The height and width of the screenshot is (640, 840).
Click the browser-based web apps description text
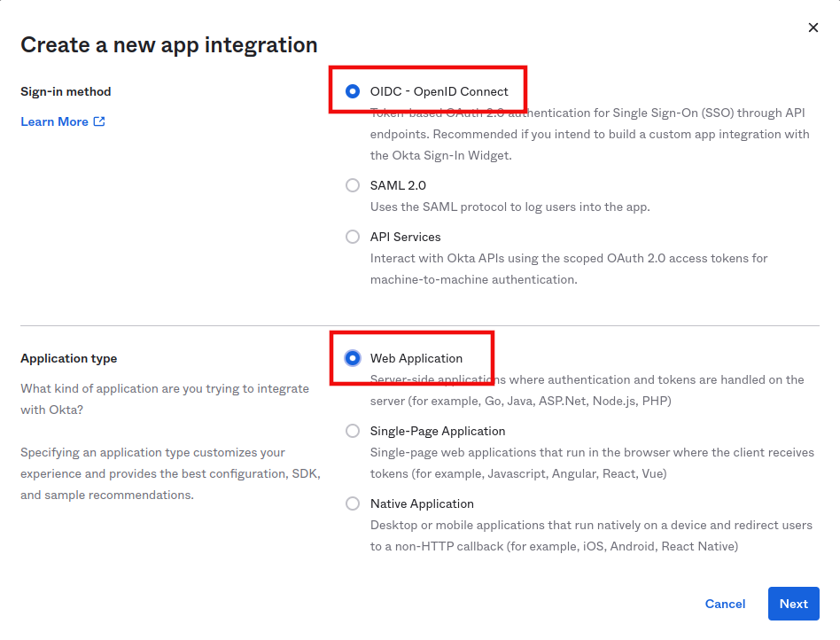pos(591,463)
